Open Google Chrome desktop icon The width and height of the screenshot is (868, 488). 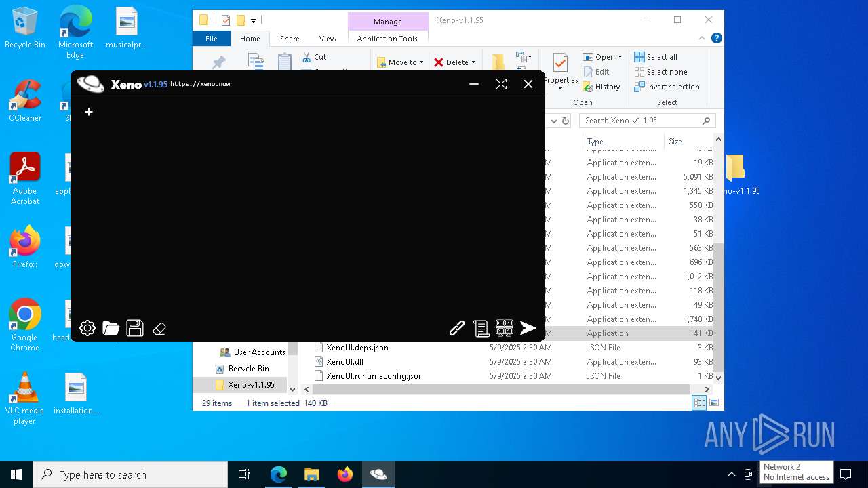point(25,325)
